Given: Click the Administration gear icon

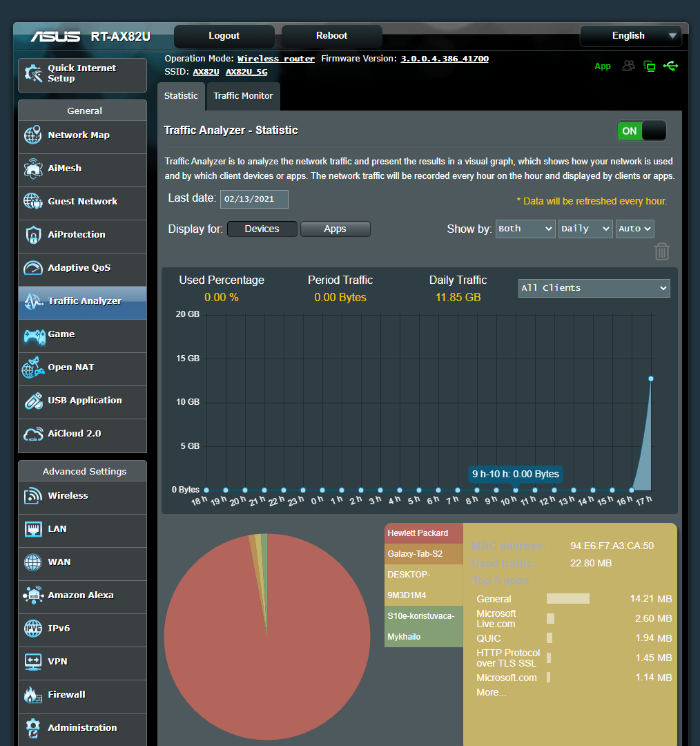Looking at the screenshot, I should point(33,728).
